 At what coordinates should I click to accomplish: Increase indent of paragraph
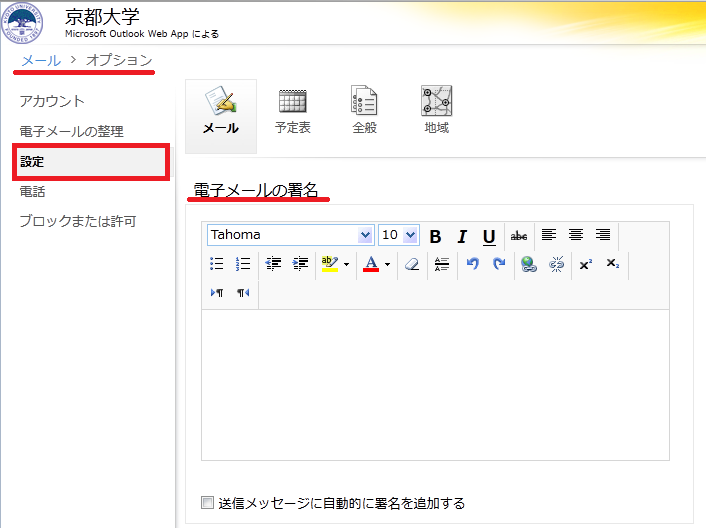click(x=300, y=264)
